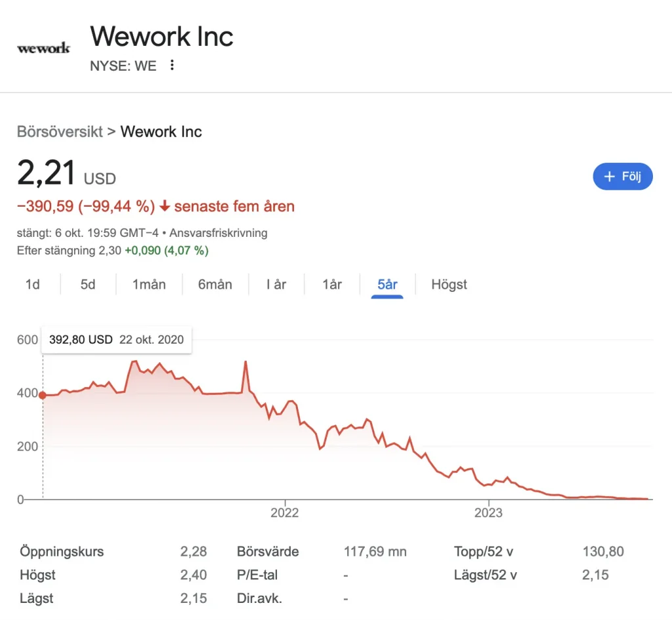672x620 pixels.
Task: Select the I år year-to-date tab
Action: (276, 284)
